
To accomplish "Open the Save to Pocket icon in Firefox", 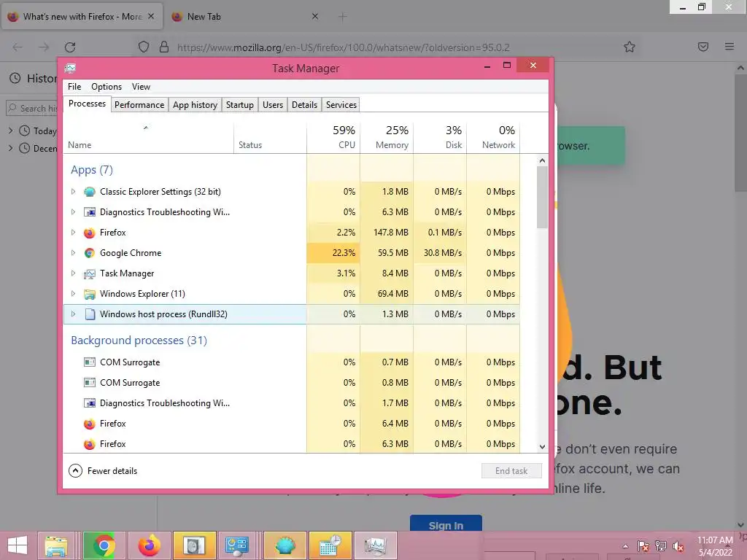I will [x=703, y=47].
